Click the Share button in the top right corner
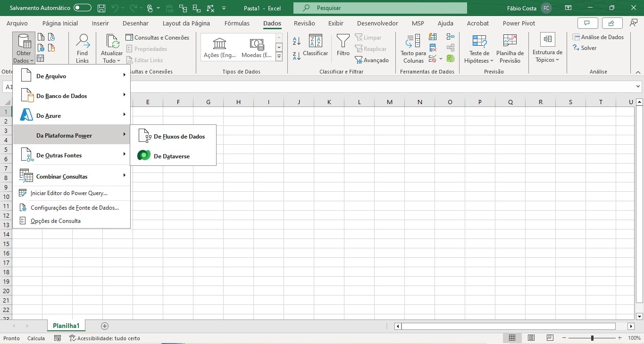 611,23
